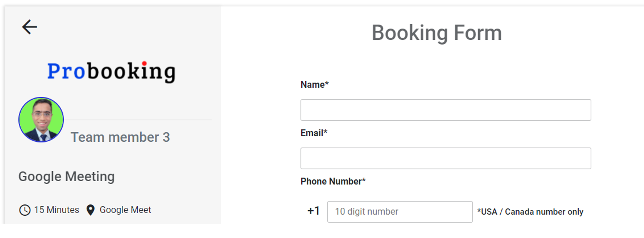Click the 10 digit phone number field
644x238 pixels.
coord(400,212)
